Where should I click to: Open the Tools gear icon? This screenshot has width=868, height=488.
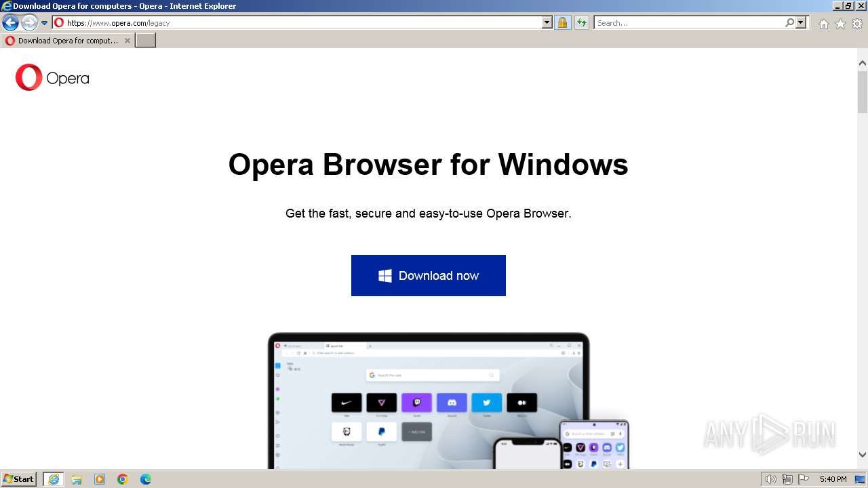[857, 24]
